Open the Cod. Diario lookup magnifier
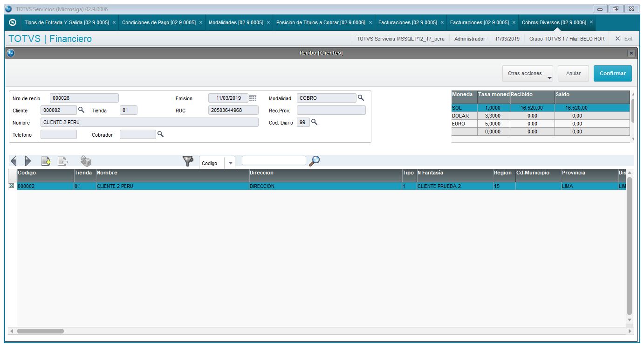Screen dimensions: 644x347 point(314,122)
